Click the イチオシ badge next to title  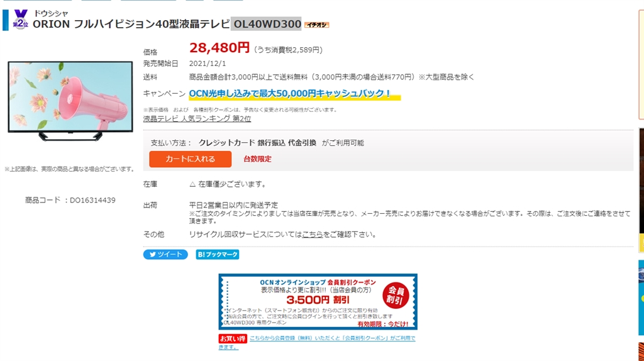[317, 25]
